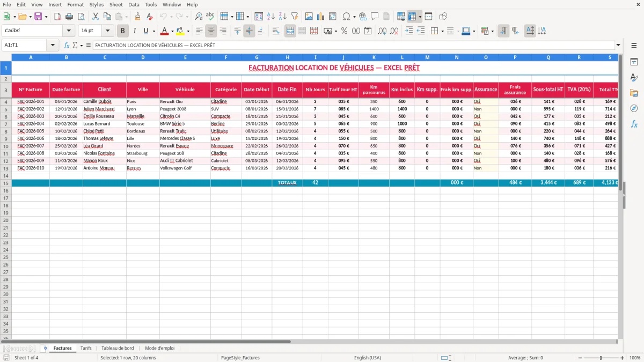Open the Font Name Calibri dropdown
The width and height of the screenshot is (644, 362).
click(x=69, y=31)
